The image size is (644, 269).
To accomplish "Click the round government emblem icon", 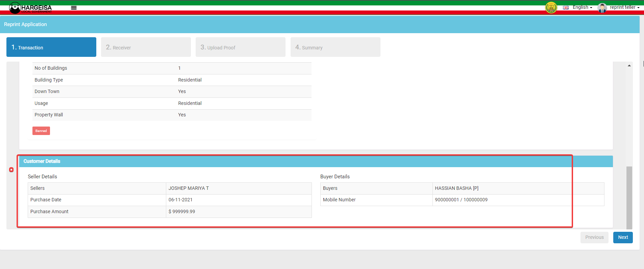I will pyautogui.click(x=551, y=7).
